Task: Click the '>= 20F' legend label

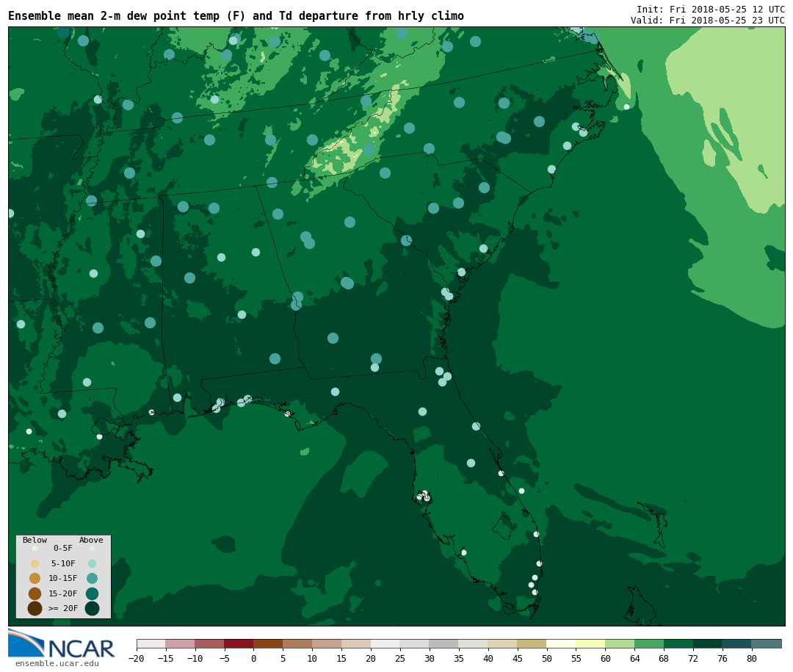Action: point(63,608)
